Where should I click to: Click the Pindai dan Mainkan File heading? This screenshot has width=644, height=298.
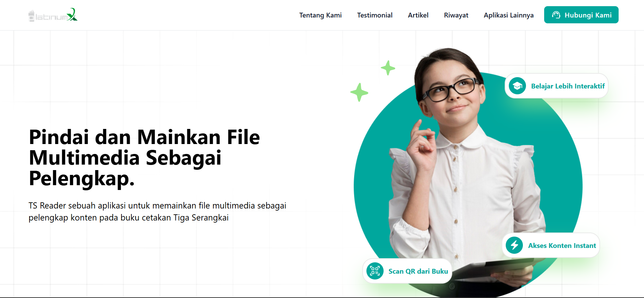tap(144, 158)
